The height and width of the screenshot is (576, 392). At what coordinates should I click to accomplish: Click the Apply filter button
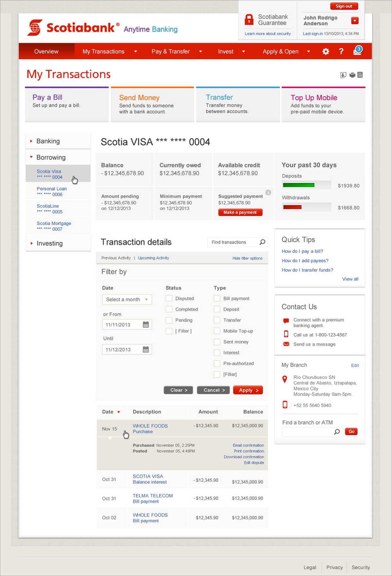coord(248,390)
